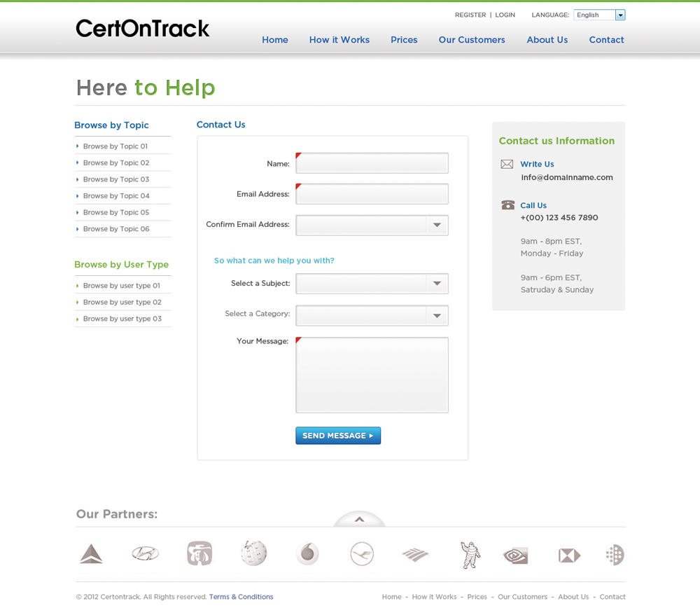
Task: Click the footer Contact link
Action: 612,597
